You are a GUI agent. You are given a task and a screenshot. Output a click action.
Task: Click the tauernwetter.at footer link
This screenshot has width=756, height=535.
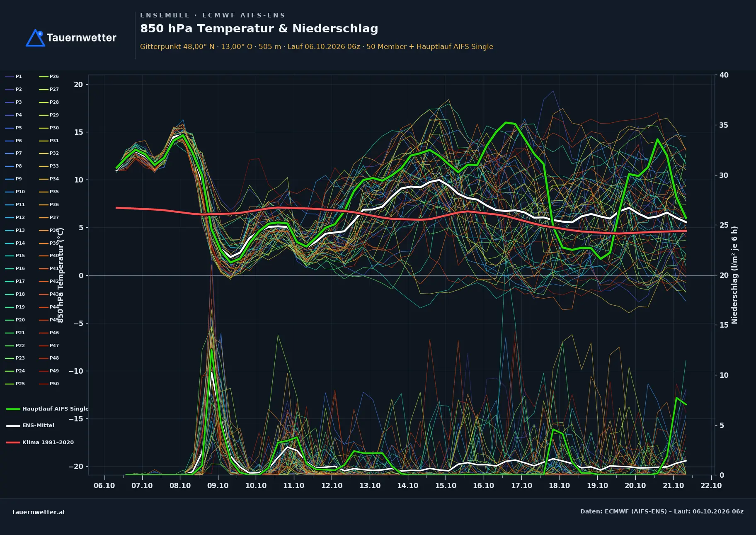(39, 512)
